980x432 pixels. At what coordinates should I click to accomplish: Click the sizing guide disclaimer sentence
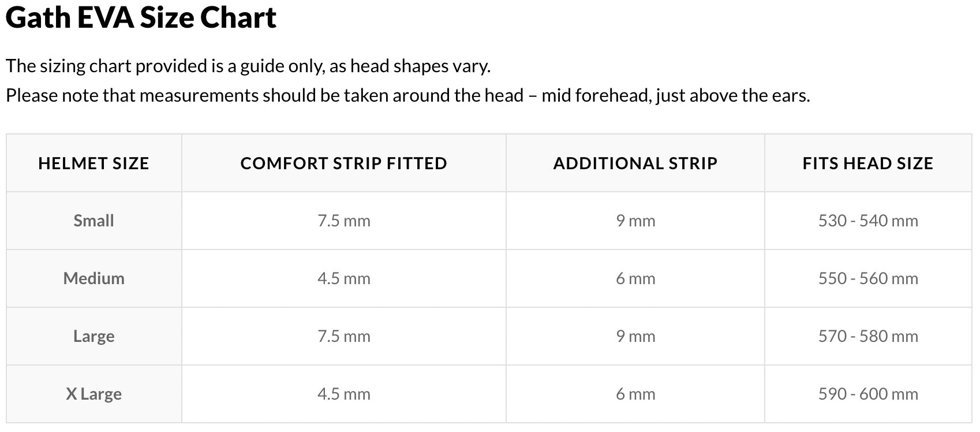click(x=248, y=66)
